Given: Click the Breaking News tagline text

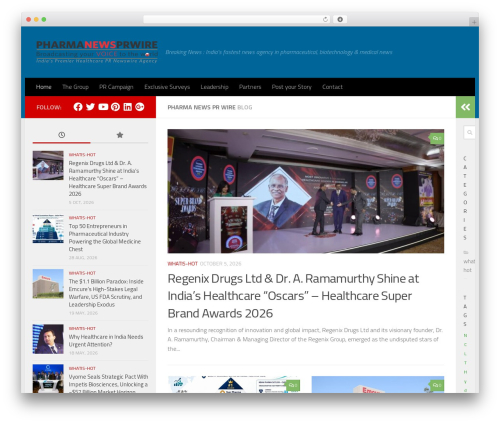Looking at the screenshot, I should point(279,52).
